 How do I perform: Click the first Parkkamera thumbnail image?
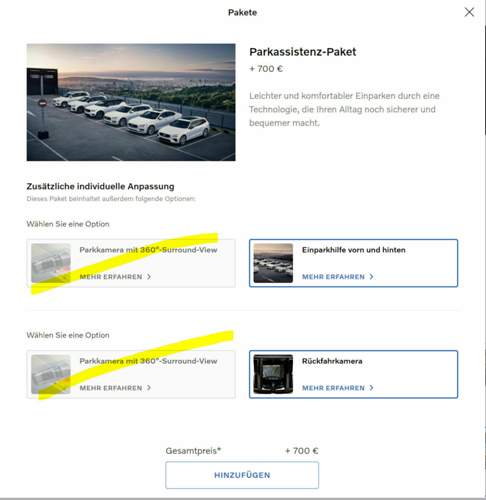(x=51, y=263)
